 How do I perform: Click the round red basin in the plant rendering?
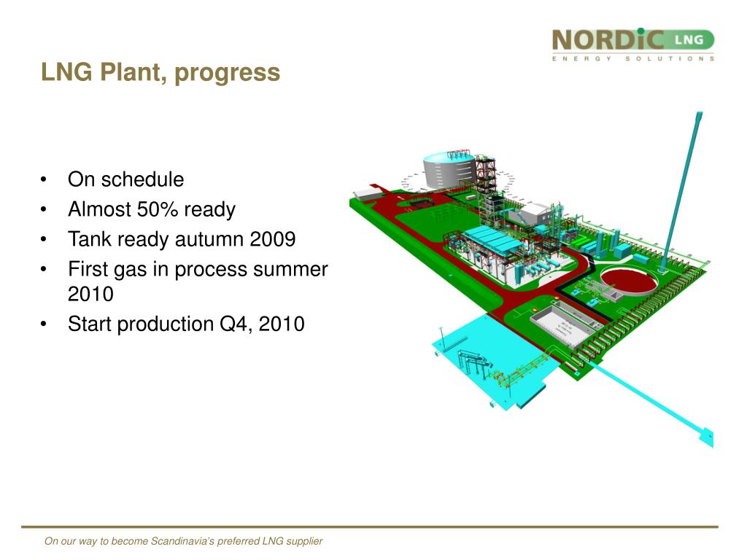[x=628, y=281]
